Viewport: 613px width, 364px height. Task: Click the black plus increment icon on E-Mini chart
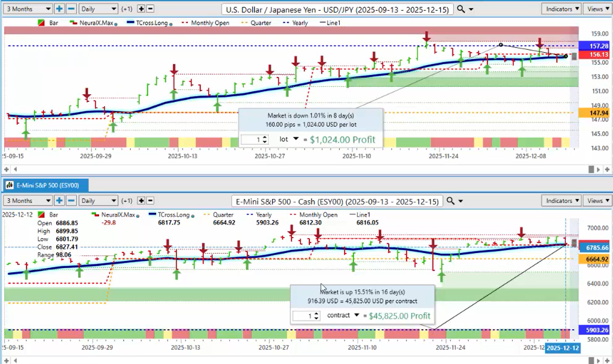pos(140,200)
